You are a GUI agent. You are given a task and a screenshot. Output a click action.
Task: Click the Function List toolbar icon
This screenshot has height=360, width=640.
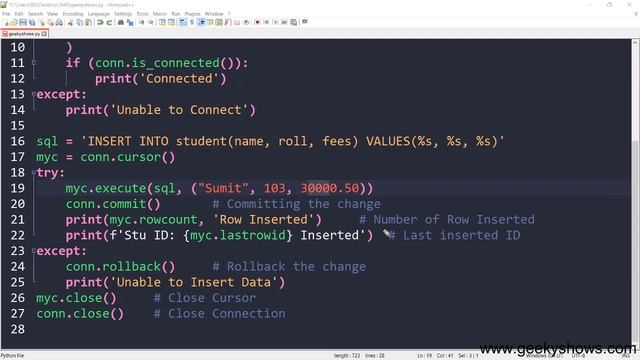pyautogui.click(x=228, y=22)
